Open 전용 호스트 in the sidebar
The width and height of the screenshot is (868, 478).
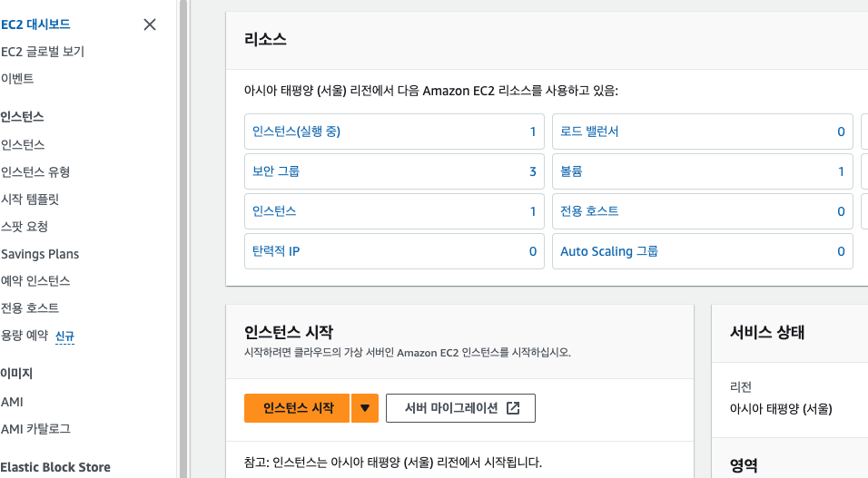click(x=30, y=308)
